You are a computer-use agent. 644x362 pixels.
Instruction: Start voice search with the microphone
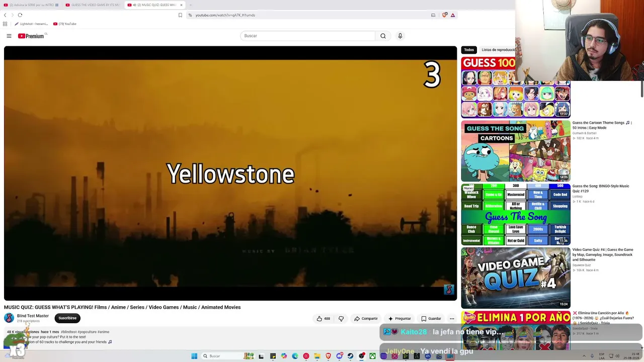click(x=400, y=36)
